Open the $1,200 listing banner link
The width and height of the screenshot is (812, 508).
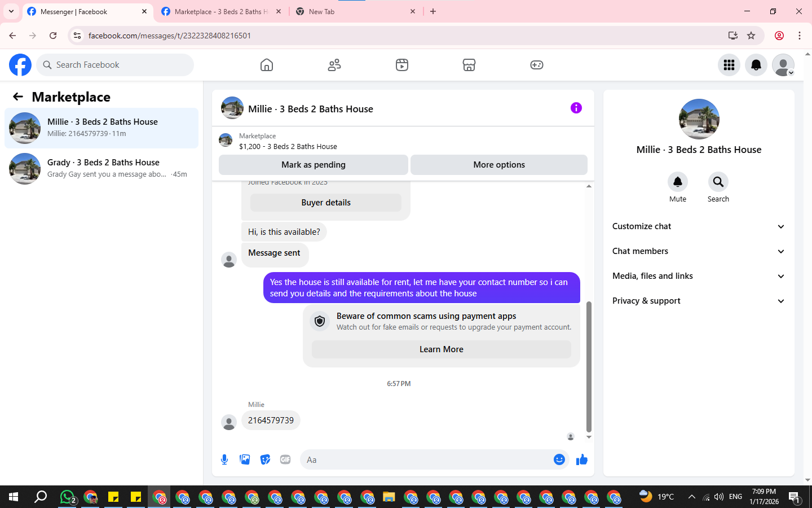tap(288, 141)
